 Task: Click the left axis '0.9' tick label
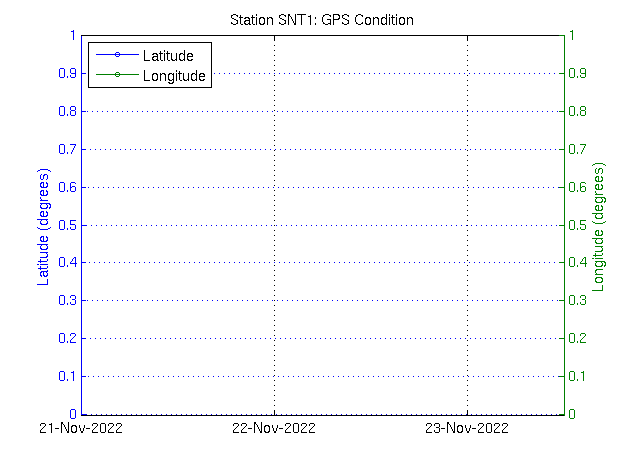[x=68, y=73]
